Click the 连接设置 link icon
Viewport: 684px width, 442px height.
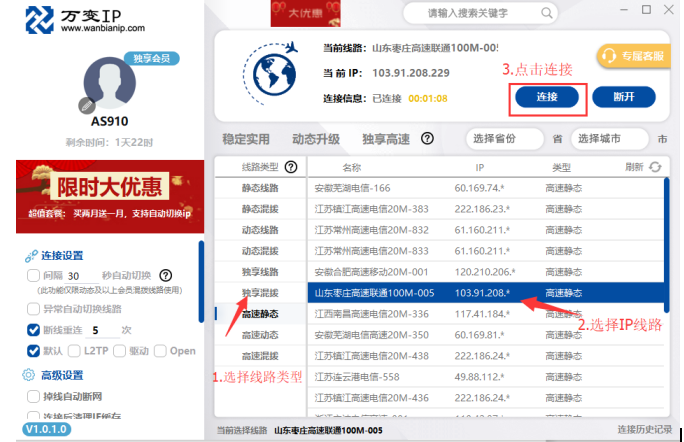click(x=31, y=256)
